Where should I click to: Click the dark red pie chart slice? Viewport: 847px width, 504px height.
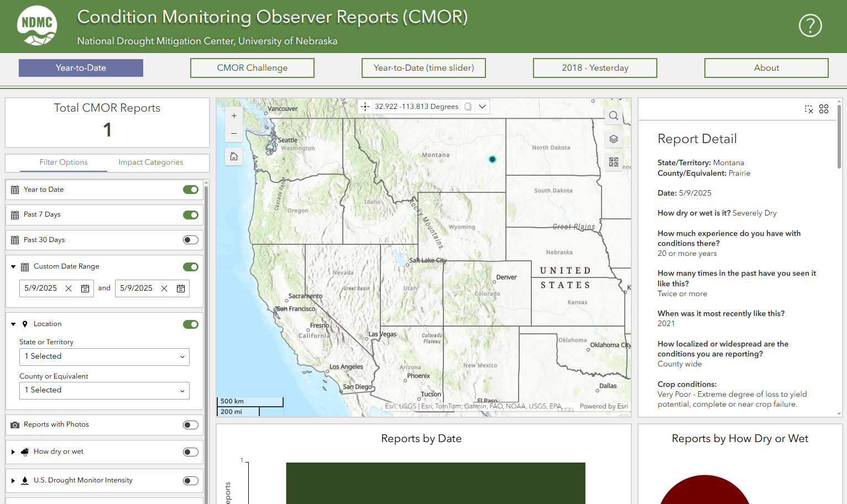[x=705, y=491]
